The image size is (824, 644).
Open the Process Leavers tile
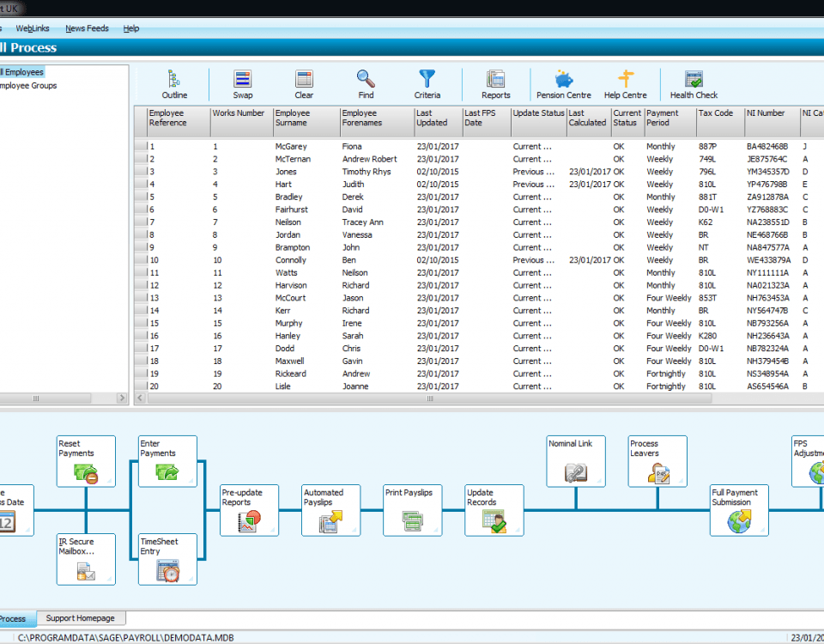pos(657,461)
